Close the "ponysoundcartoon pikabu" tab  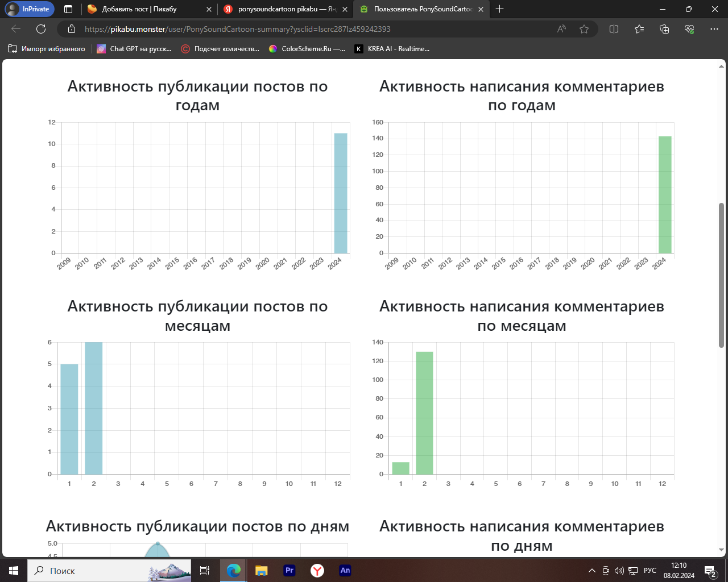point(345,9)
